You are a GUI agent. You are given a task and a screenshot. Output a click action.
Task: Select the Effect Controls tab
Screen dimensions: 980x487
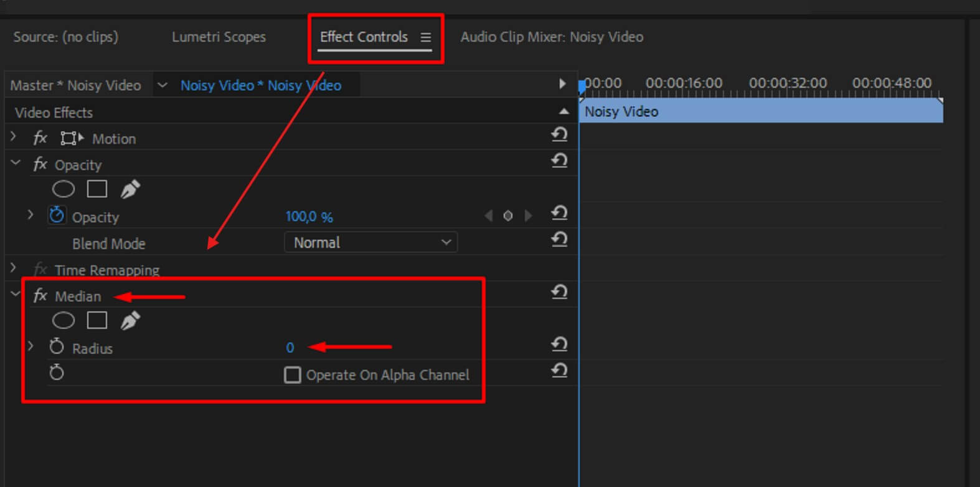pyautogui.click(x=364, y=37)
